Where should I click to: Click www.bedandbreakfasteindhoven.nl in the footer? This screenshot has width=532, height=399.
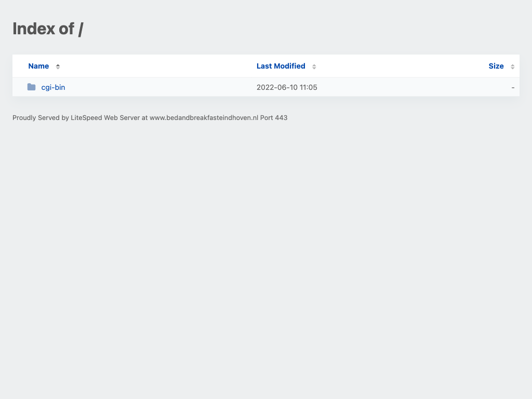coord(204,118)
